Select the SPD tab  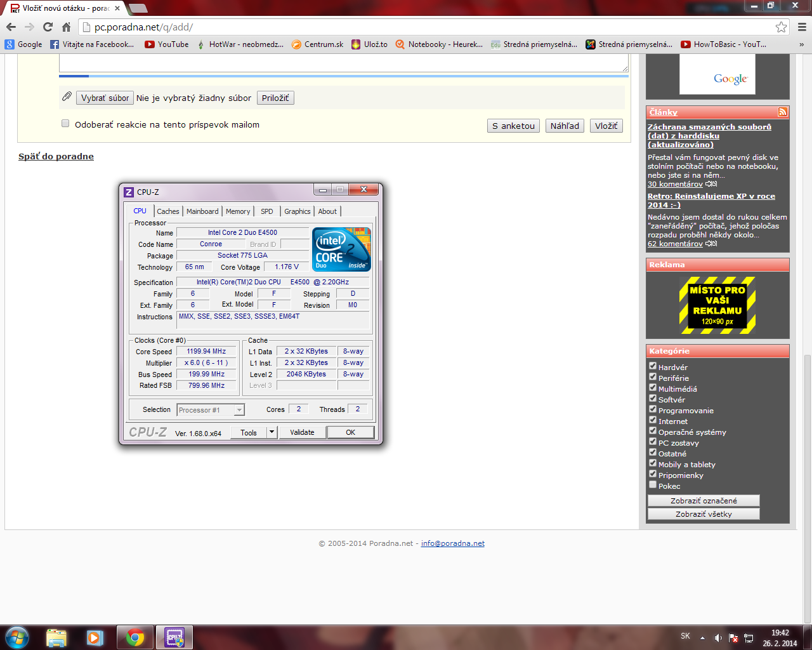(267, 211)
